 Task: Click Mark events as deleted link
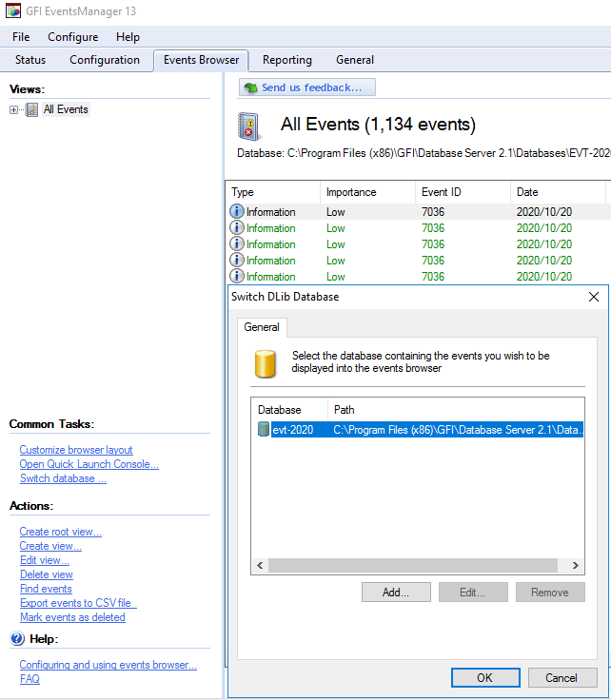coord(72,617)
